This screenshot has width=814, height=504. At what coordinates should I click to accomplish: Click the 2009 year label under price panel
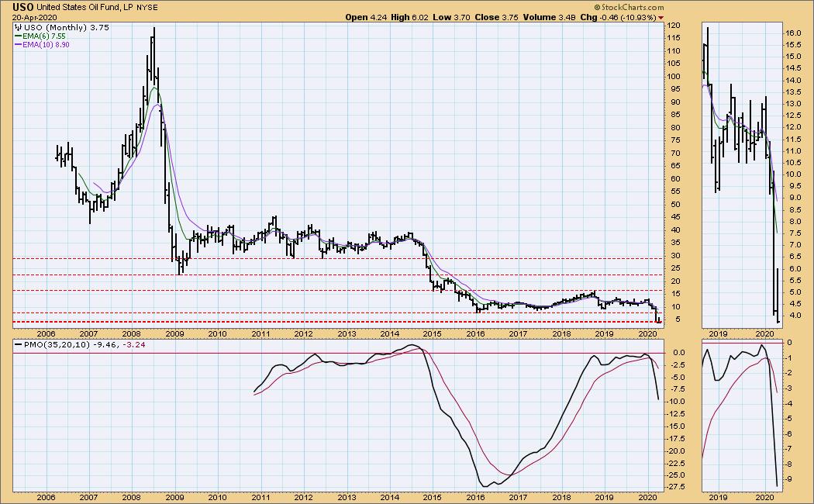[x=174, y=334]
